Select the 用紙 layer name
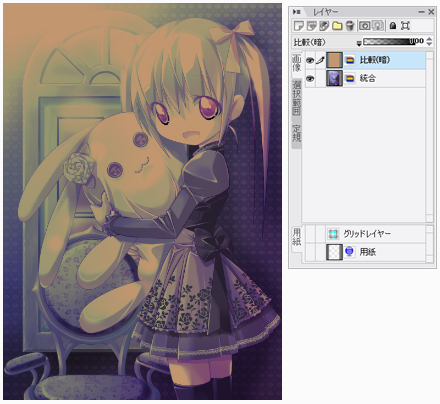The image size is (440, 404). (367, 252)
